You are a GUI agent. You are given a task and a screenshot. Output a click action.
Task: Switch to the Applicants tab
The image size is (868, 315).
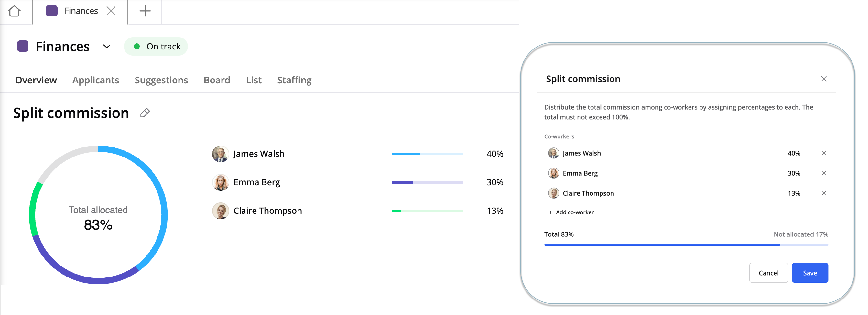(96, 80)
